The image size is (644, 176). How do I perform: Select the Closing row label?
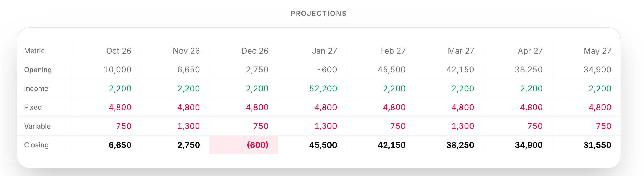pos(36,145)
